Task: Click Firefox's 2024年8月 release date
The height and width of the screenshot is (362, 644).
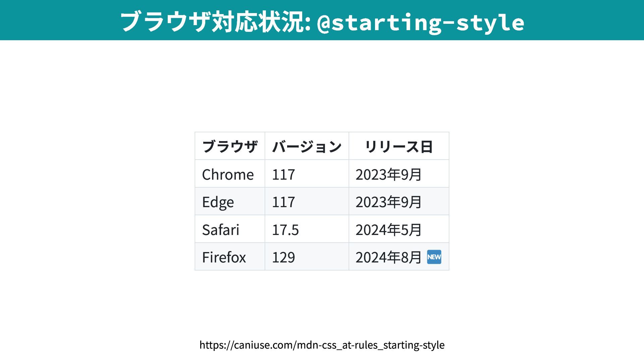Action: tap(388, 257)
